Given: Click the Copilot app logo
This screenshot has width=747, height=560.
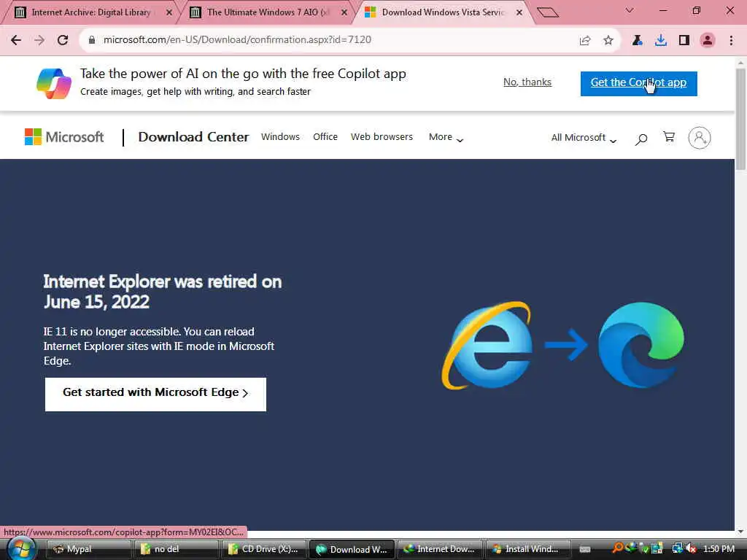Looking at the screenshot, I should (54, 83).
